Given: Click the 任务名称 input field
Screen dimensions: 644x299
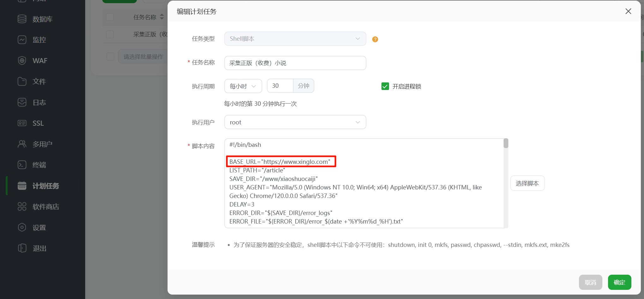Looking at the screenshot, I should click(x=295, y=63).
